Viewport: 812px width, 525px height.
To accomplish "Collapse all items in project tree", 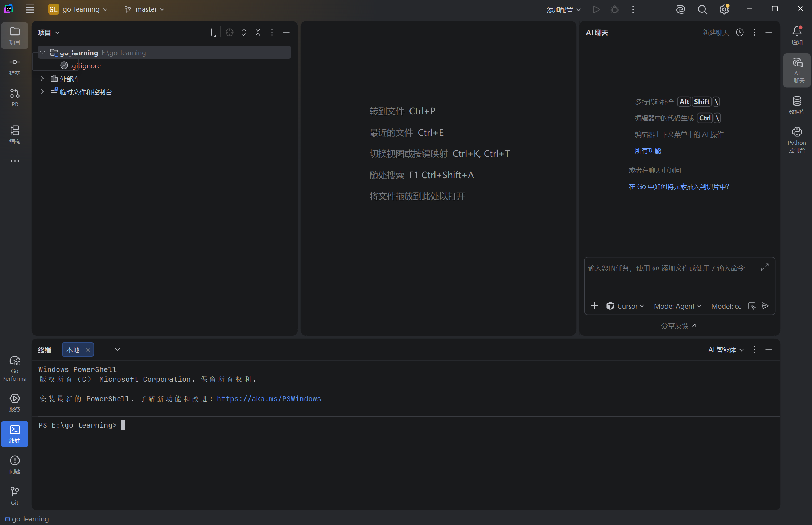I will 258,33.
